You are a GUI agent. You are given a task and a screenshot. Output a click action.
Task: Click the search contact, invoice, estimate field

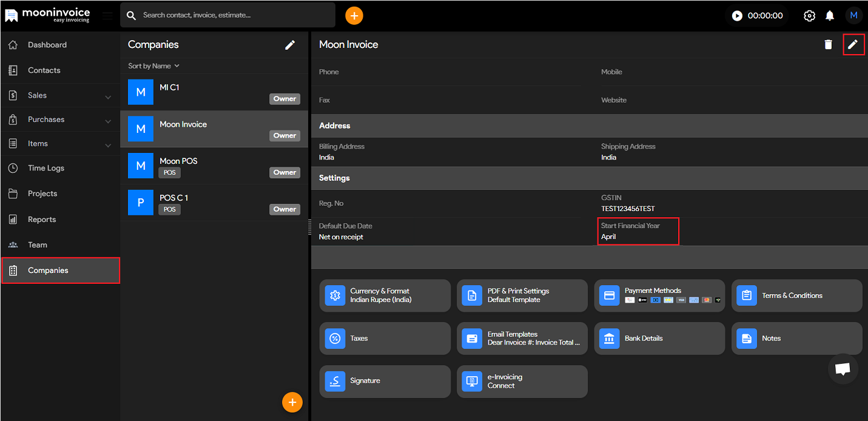[234, 15]
